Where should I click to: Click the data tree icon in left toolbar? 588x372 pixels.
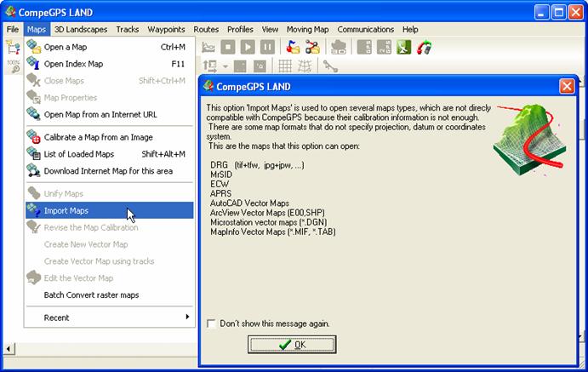(13, 48)
